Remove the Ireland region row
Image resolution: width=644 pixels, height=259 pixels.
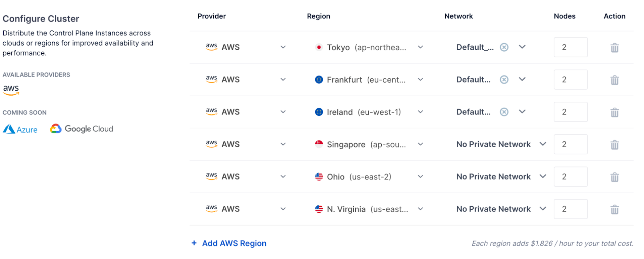coord(614,112)
